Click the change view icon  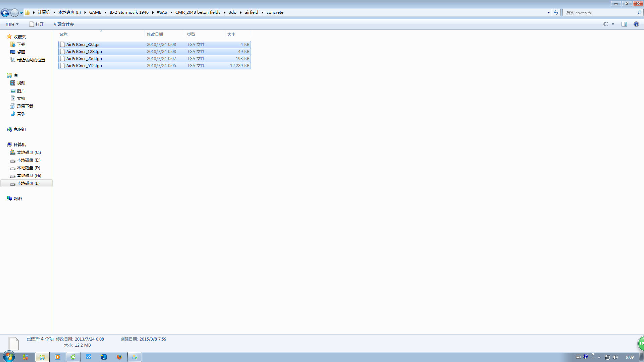click(x=605, y=24)
